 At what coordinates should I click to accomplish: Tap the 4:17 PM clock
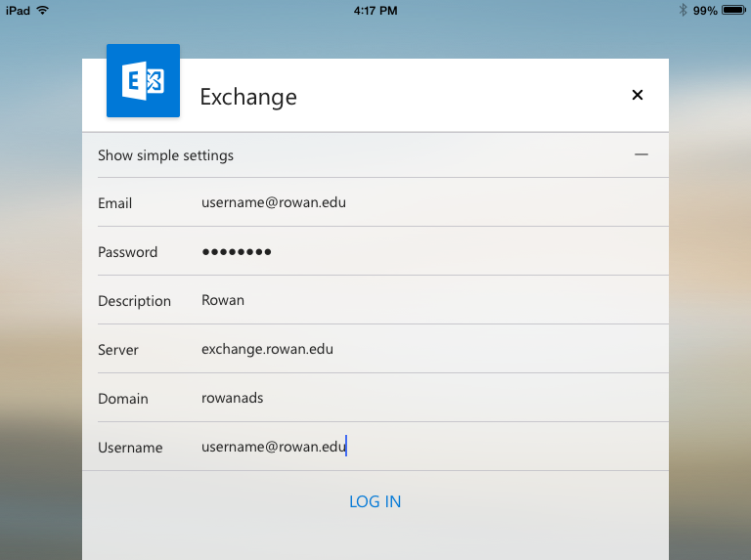tap(375, 10)
